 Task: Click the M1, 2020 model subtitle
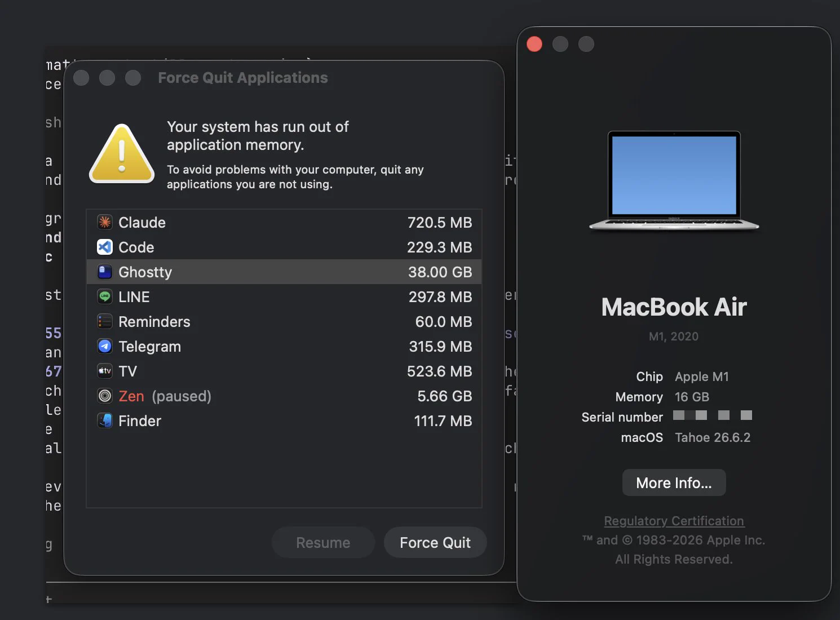pos(674,336)
